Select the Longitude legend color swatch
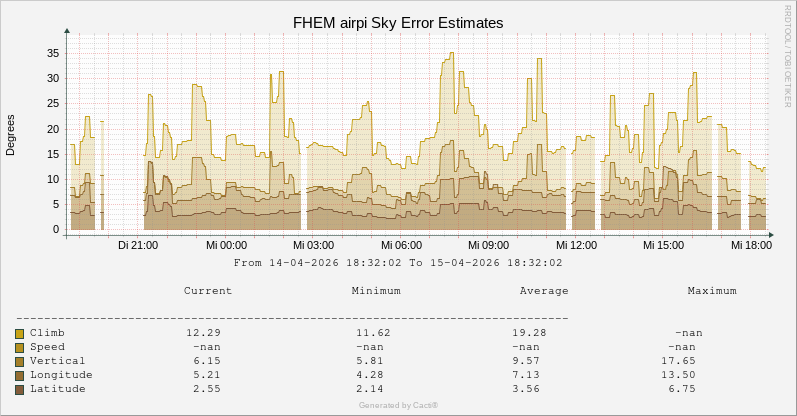Viewport: 797px width, 416px height. [19, 375]
